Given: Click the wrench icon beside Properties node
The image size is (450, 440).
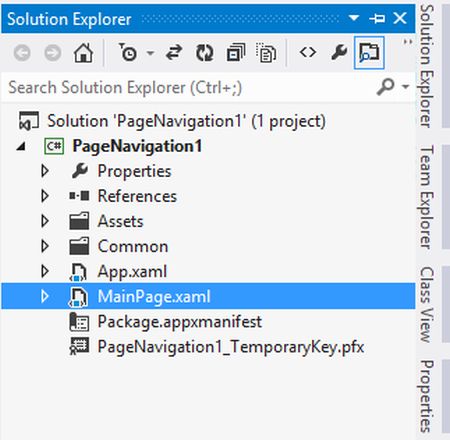Looking at the screenshot, I should [x=80, y=171].
